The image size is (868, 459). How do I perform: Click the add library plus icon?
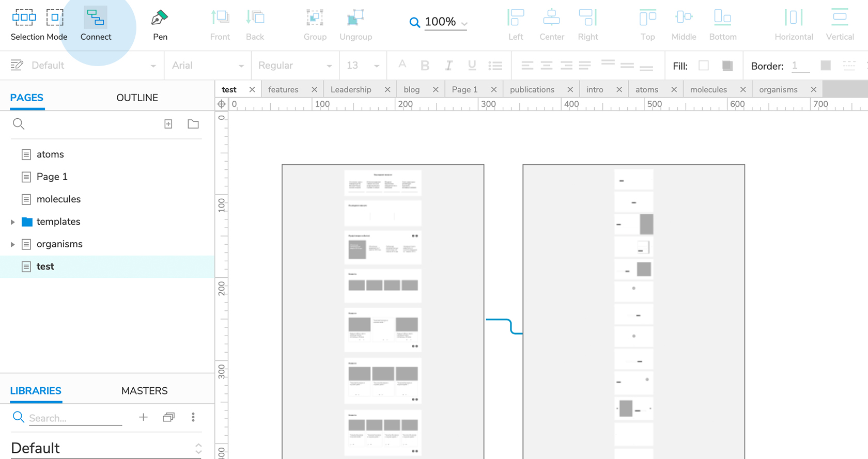(x=143, y=417)
